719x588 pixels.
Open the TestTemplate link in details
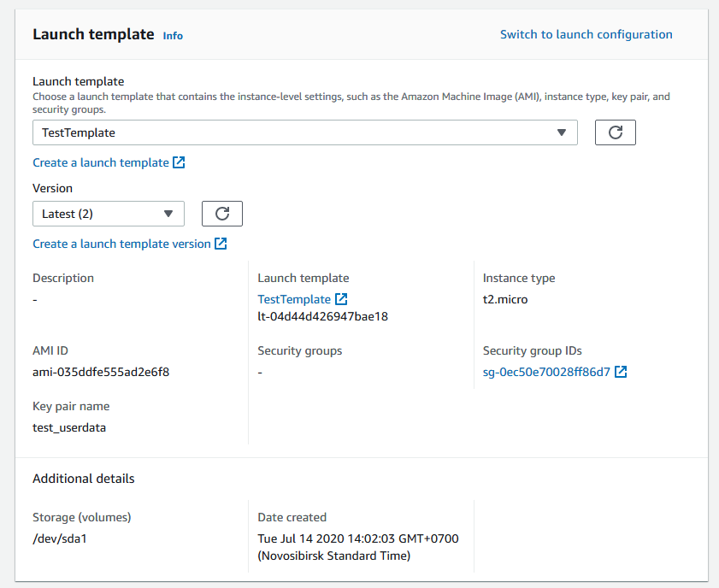294,299
